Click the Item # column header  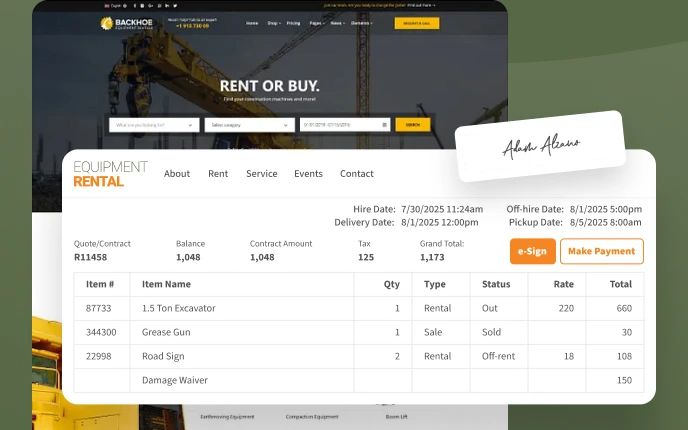pyautogui.click(x=100, y=284)
